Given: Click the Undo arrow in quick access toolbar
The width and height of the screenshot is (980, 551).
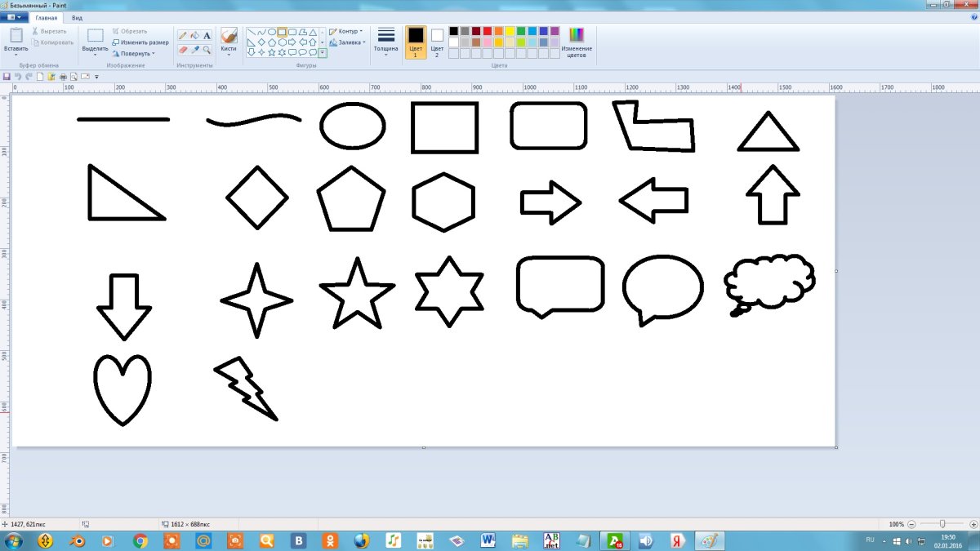Looking at the screenshot, I should pyautogui.click(x=18, y=77).
